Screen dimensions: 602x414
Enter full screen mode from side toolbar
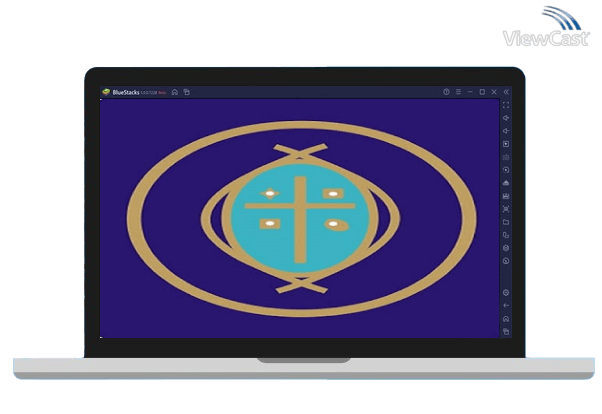[x=506, y=105]
